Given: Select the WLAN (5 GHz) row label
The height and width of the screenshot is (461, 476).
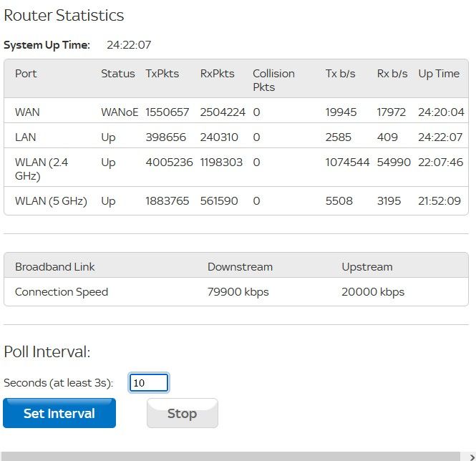Looking at the screenshot, I should pyautogui.click(x=51, y=201).
